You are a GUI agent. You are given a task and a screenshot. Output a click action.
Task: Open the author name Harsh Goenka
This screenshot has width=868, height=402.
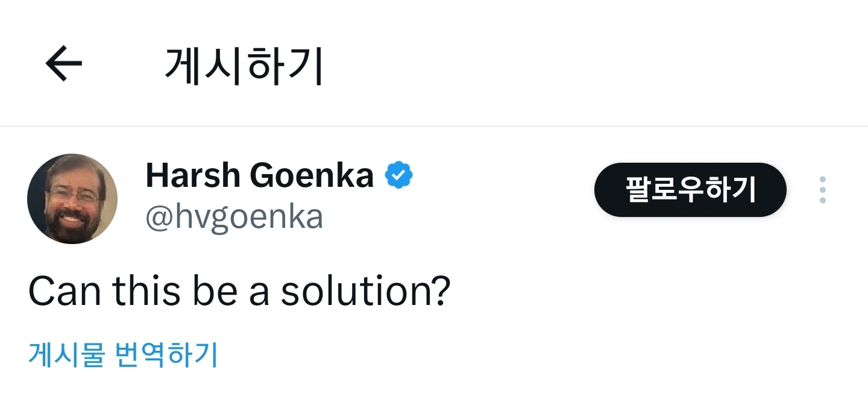click(260, 175)
